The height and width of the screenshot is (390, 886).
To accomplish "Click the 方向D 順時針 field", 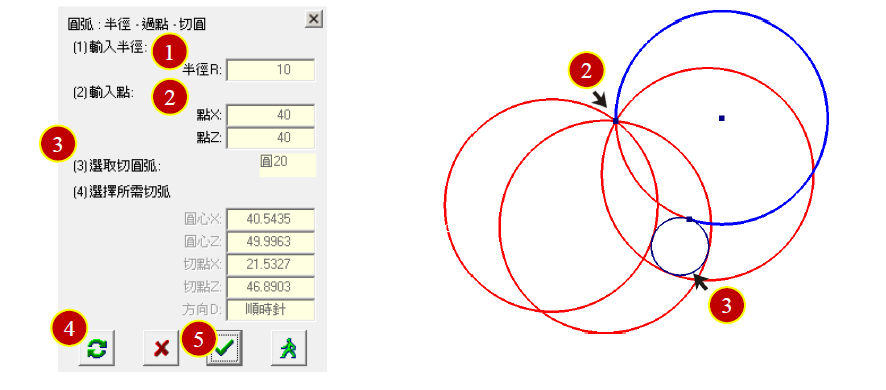I will point(270,310).
